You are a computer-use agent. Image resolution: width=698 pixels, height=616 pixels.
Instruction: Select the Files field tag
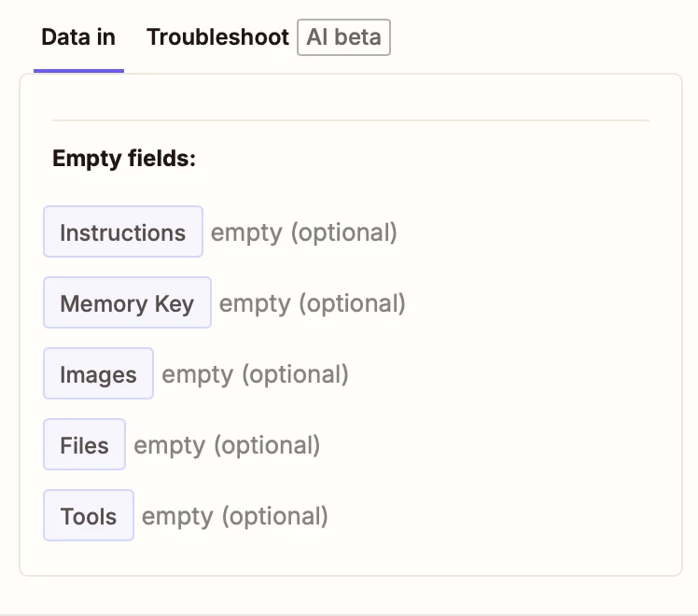point(84,444)
